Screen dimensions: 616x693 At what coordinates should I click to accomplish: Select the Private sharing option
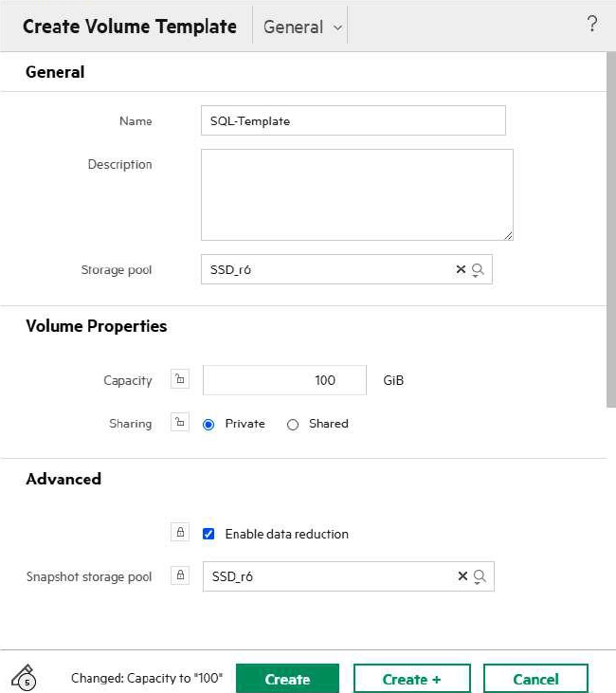tap(208, 425)
